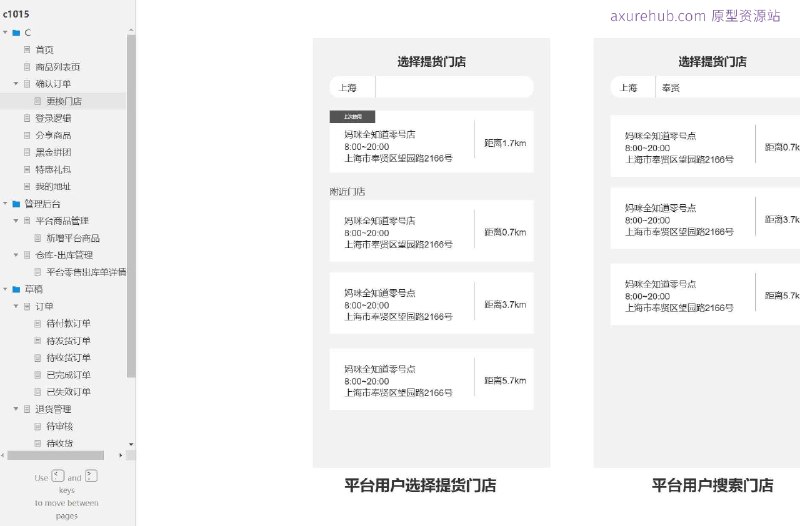Viewport: 800px width, 526px height.
Task: Collapse the 平台商品管理 node arrow
Action: [15, 221]
